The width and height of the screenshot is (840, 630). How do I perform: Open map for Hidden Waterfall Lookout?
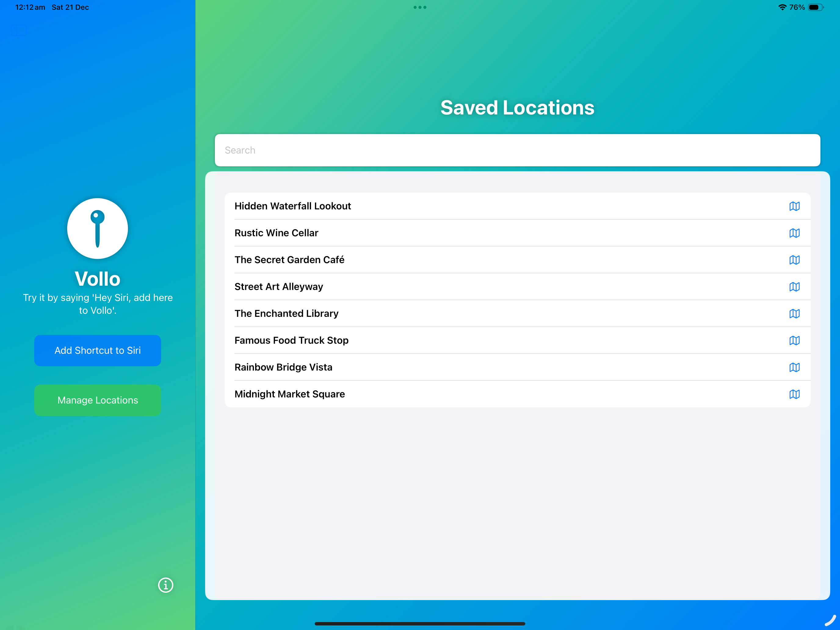(x=794, y=206)
